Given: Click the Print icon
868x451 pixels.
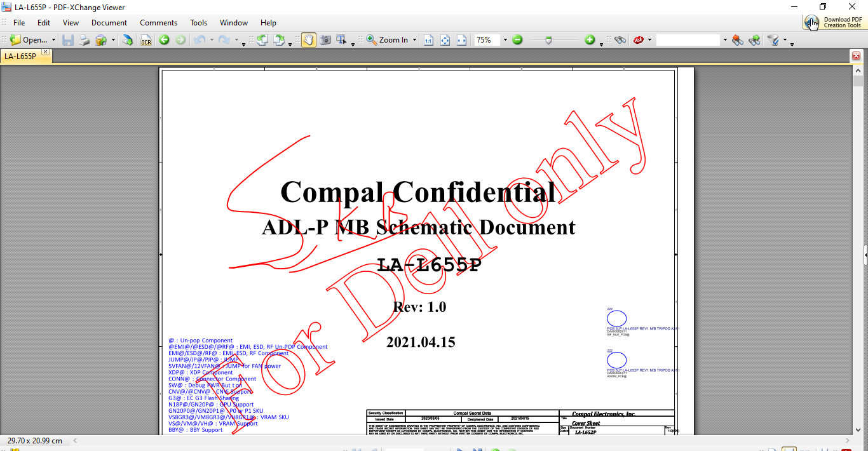Looking at the screenshot, I should [x=84, y=40].
